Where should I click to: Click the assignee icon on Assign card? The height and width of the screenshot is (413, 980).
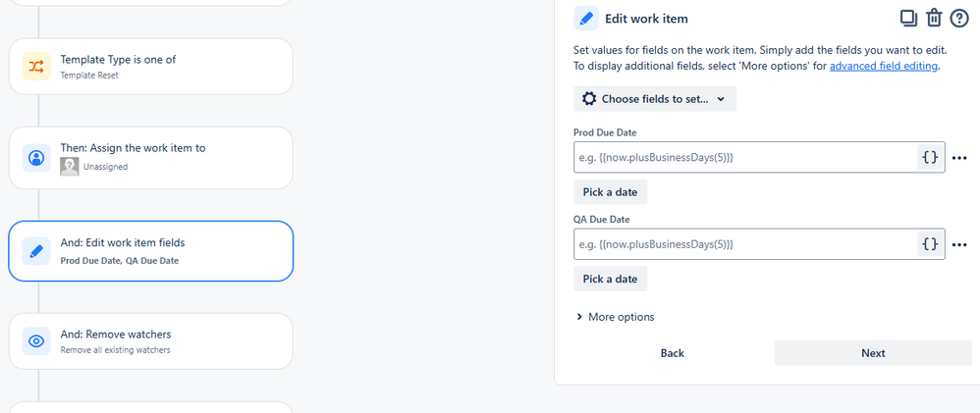click(x=36, y=158)
